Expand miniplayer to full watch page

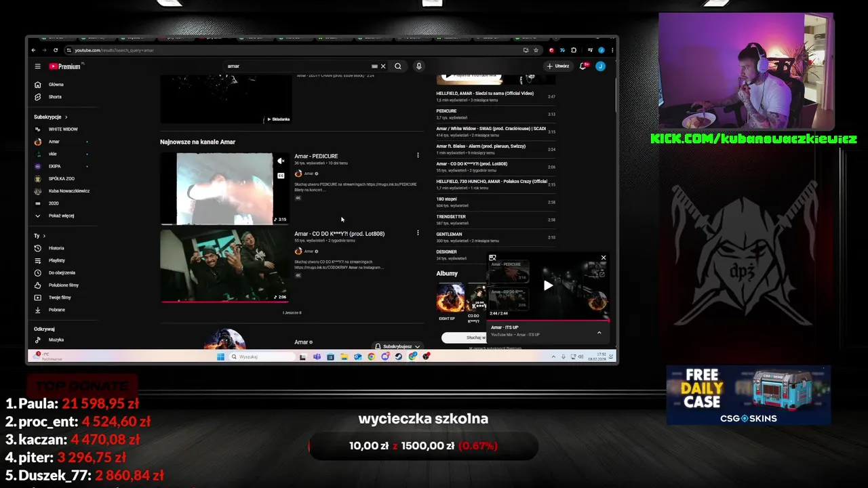click(492, 258)
